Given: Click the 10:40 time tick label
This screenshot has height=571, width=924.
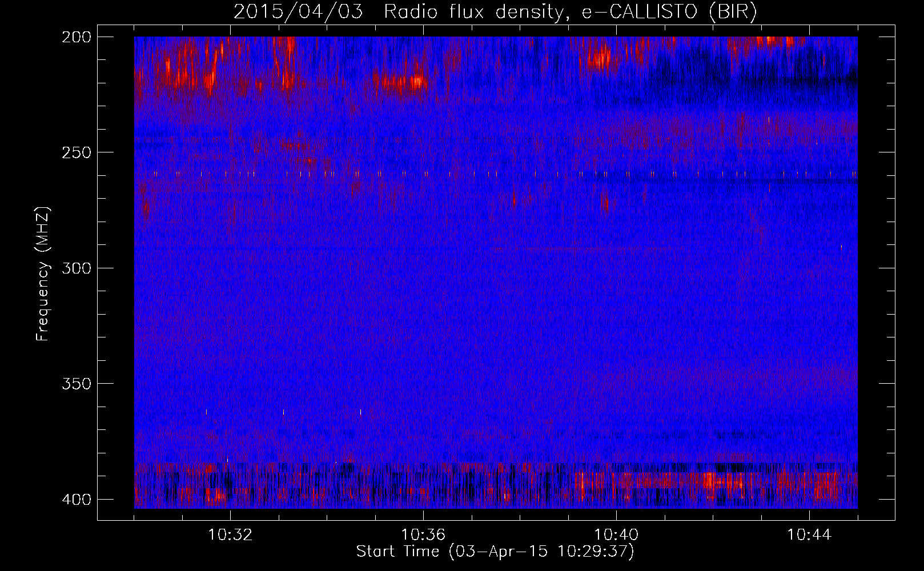Looking at the screenshot, I should pos(616,534).
